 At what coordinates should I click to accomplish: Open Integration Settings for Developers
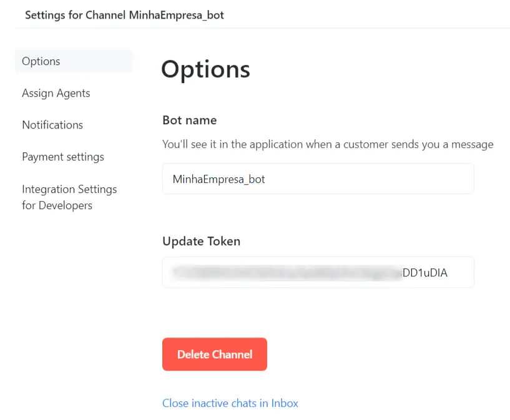coord(69,197)
